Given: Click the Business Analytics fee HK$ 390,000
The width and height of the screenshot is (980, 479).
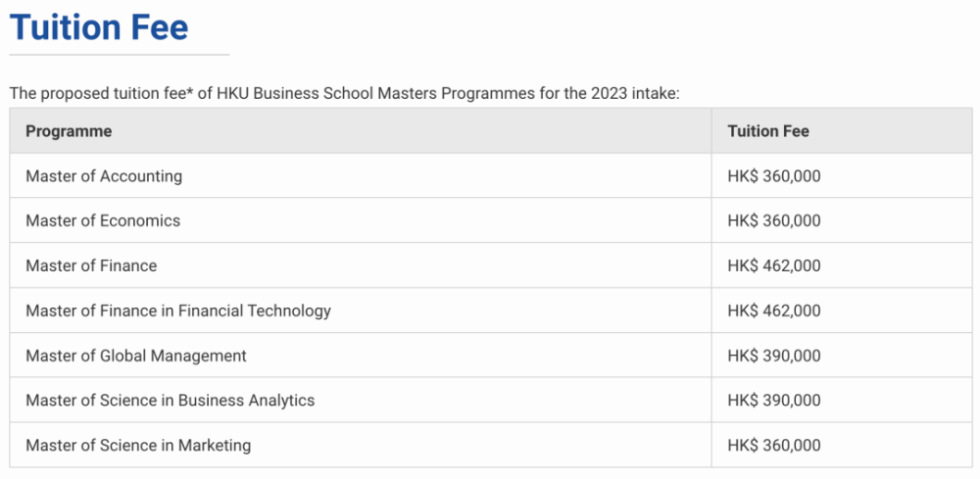Looking at the screenshot, I should click(774, 400).
